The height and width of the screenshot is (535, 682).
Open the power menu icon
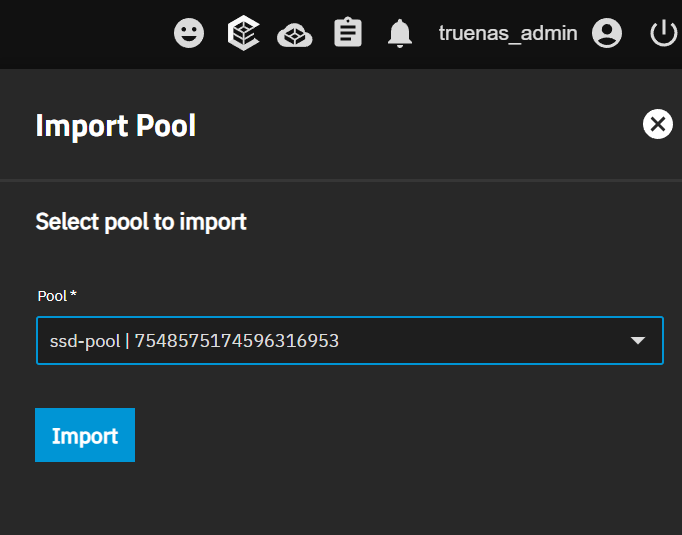click(663, 33)
